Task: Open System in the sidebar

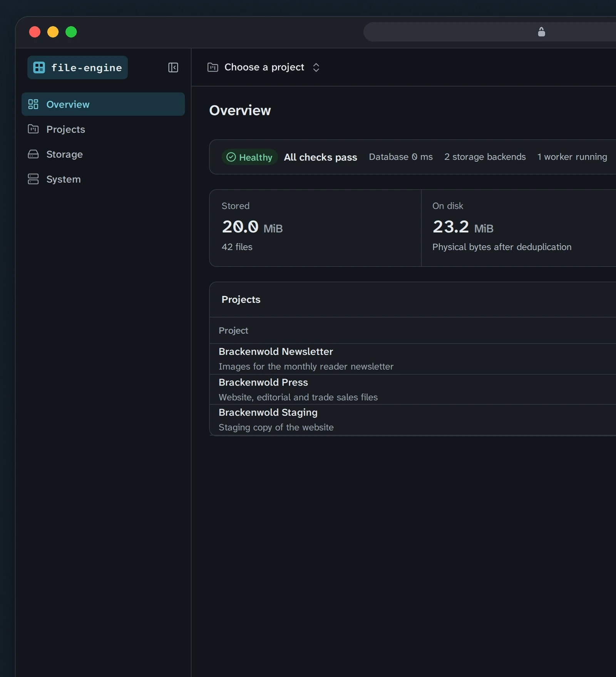Action: tap(103, 179)
